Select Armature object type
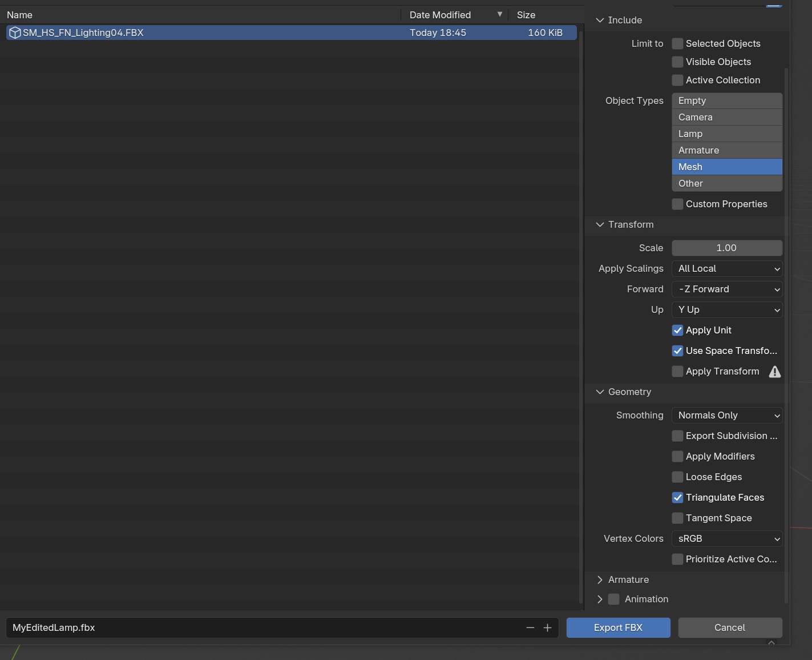The width and height of the screenshot is (812, 660). click(727, 150)
